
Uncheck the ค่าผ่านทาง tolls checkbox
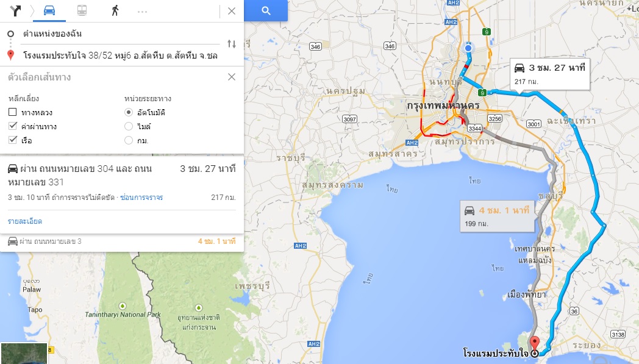click(13, 126)
